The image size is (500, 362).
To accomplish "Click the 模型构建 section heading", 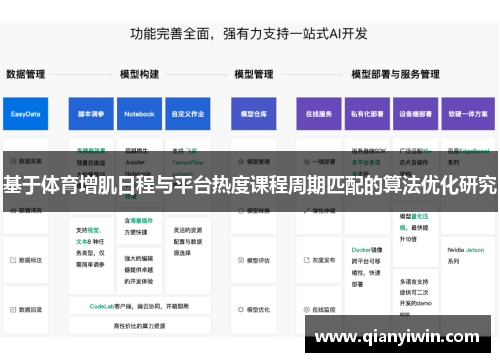I will (x=139, y=74).
